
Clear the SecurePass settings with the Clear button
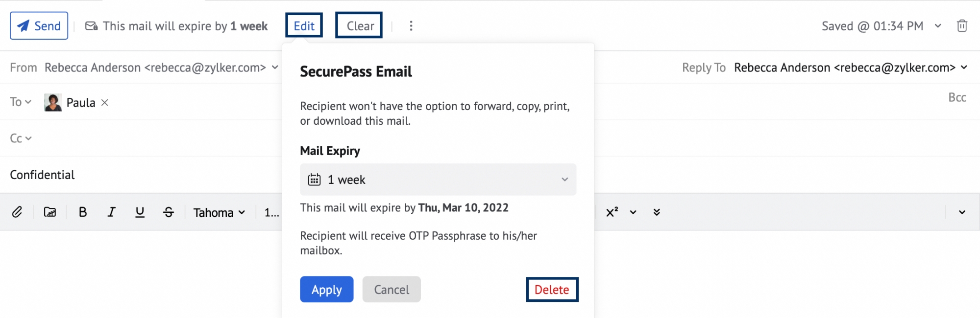click(359, 25)
